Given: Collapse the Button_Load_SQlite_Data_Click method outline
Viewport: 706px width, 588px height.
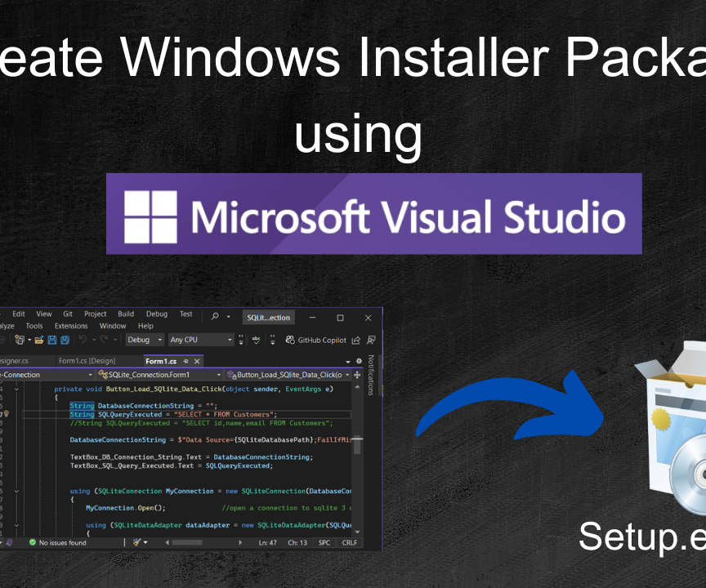Looking at the screenshot, I should (x=16, y=390).
